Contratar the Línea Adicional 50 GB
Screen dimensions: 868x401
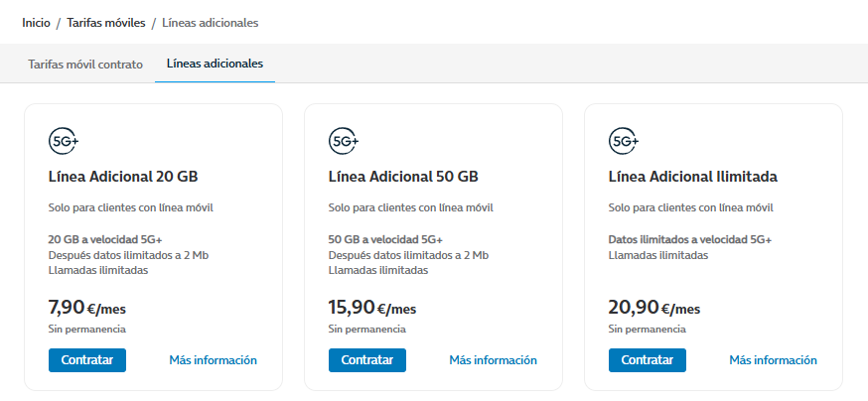coord(367,360)
